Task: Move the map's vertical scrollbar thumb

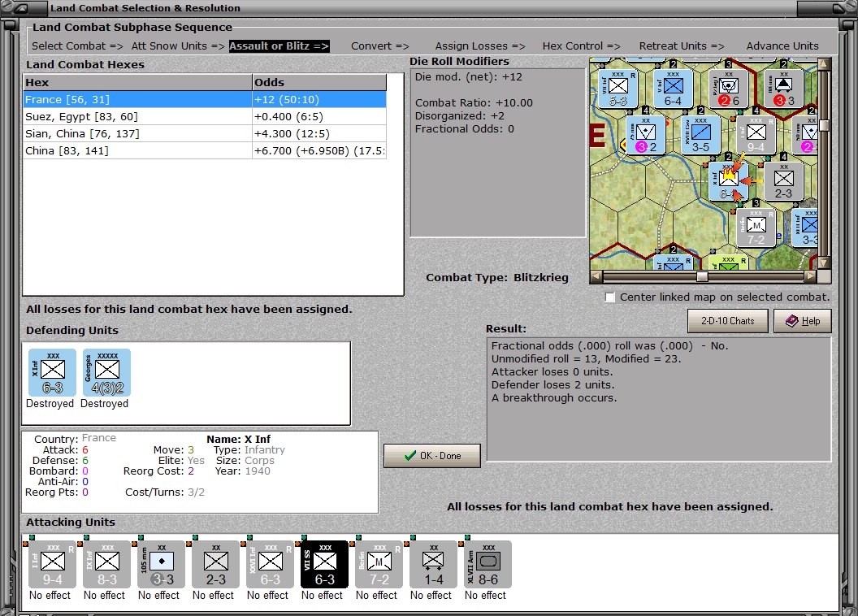Action: tap(824, 124)
